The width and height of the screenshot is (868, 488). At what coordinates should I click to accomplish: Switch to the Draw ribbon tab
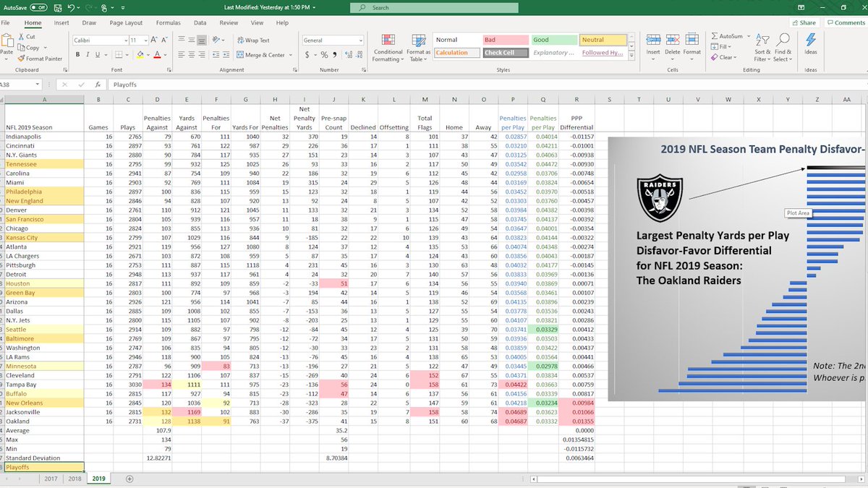tap(90, 22)
